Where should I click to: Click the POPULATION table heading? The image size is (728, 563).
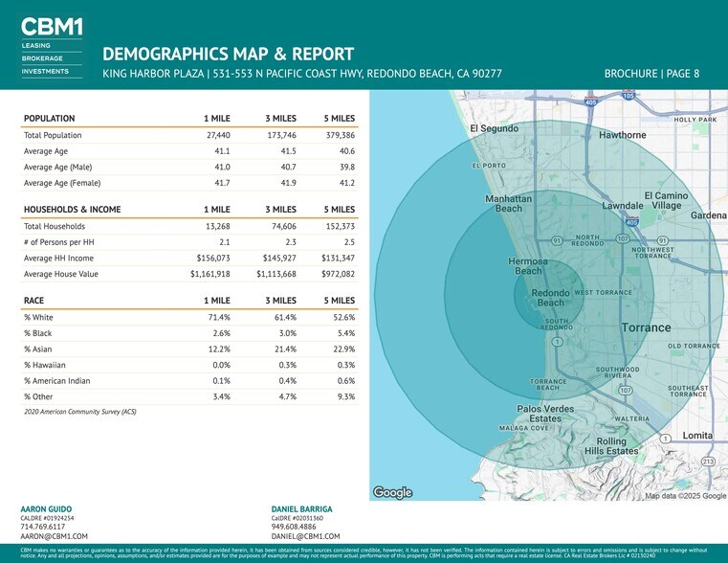coord(49,119)
